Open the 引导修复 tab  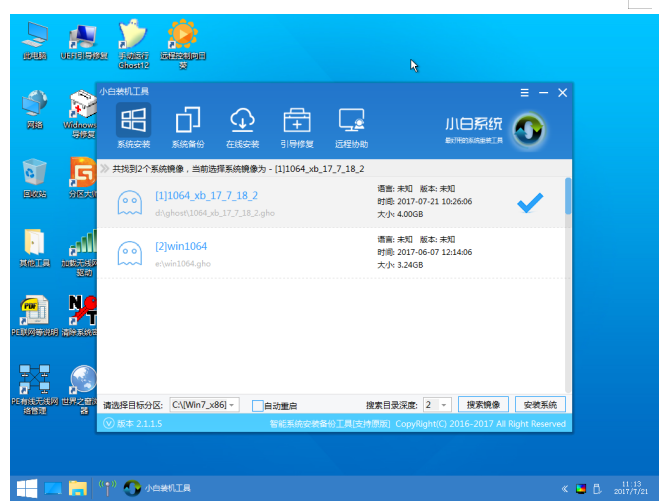coord(297,127)
